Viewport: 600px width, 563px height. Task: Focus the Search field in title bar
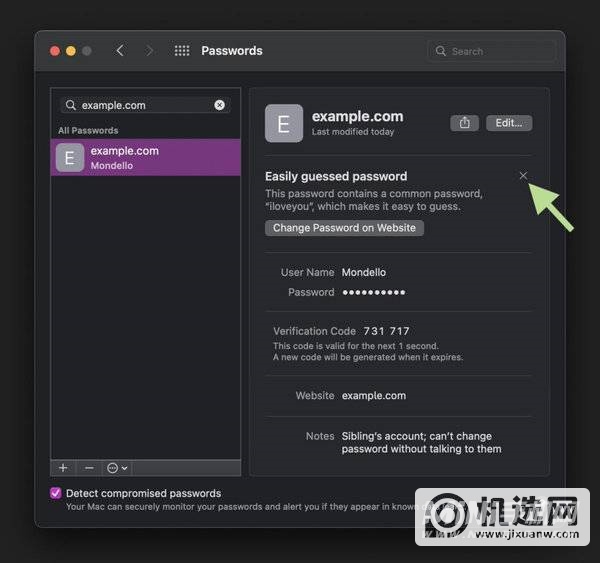492,51
